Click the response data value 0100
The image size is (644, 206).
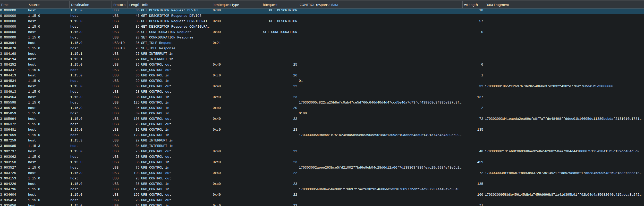[303, 113]
